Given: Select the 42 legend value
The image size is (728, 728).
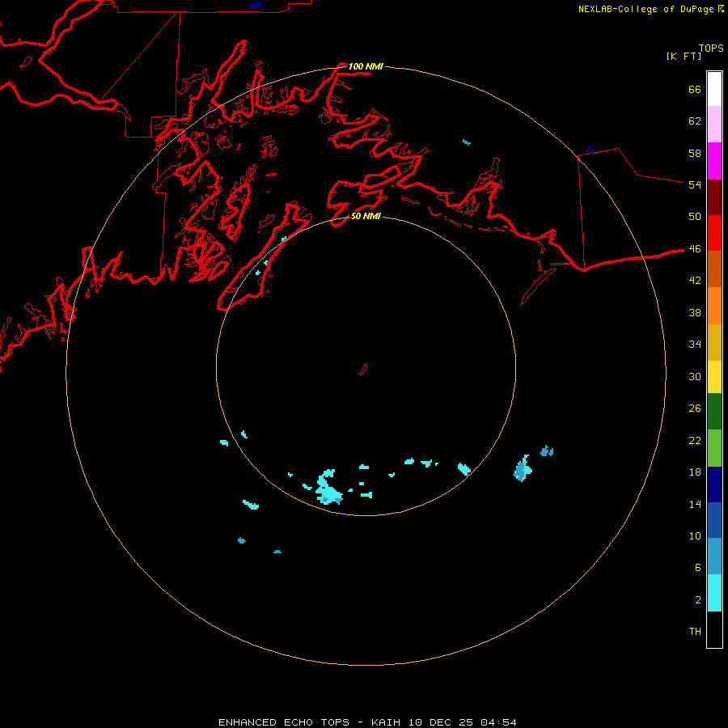Looking at the screenshot, I should point(695,281).
